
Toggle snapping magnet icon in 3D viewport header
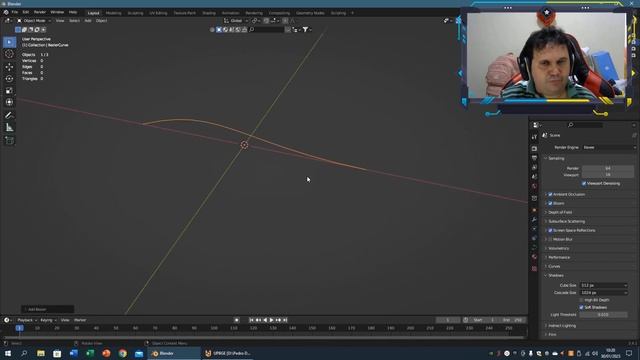(x=266, y=20)
